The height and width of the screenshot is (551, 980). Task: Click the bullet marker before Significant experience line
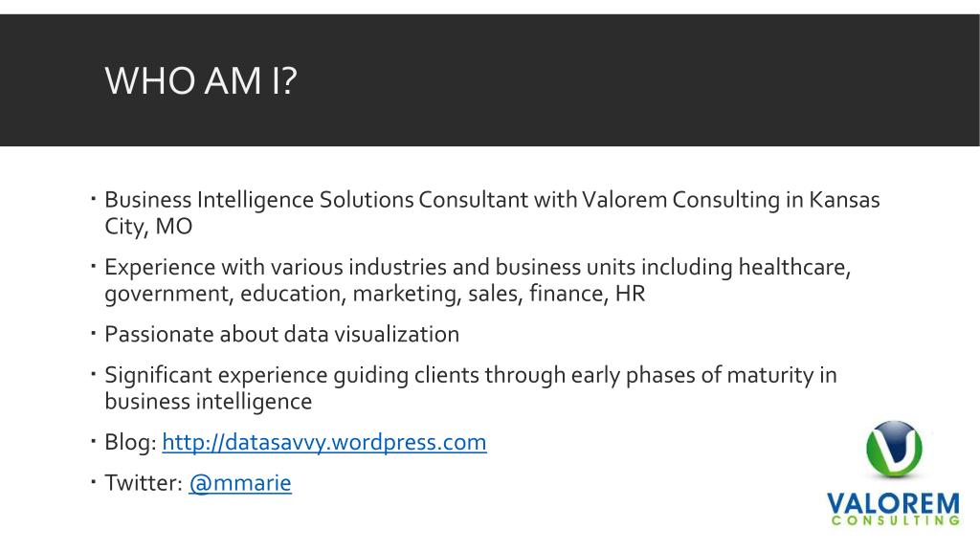point(93,374)
